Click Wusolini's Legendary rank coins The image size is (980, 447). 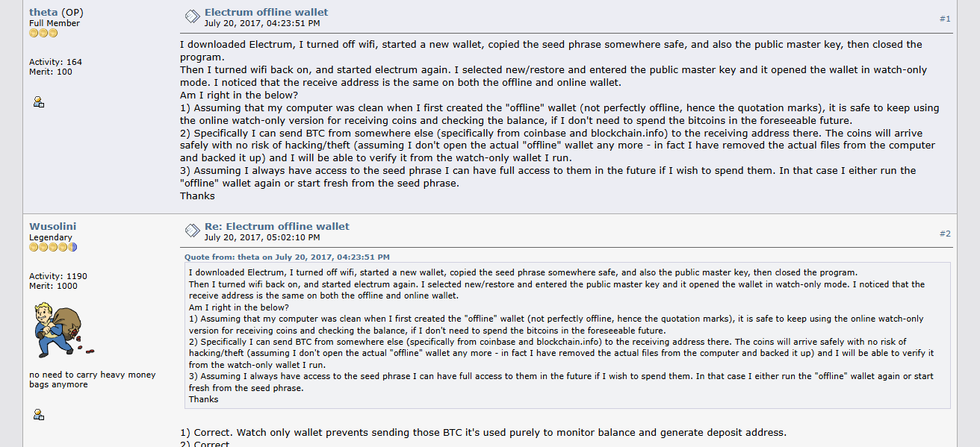pos(53,247)
